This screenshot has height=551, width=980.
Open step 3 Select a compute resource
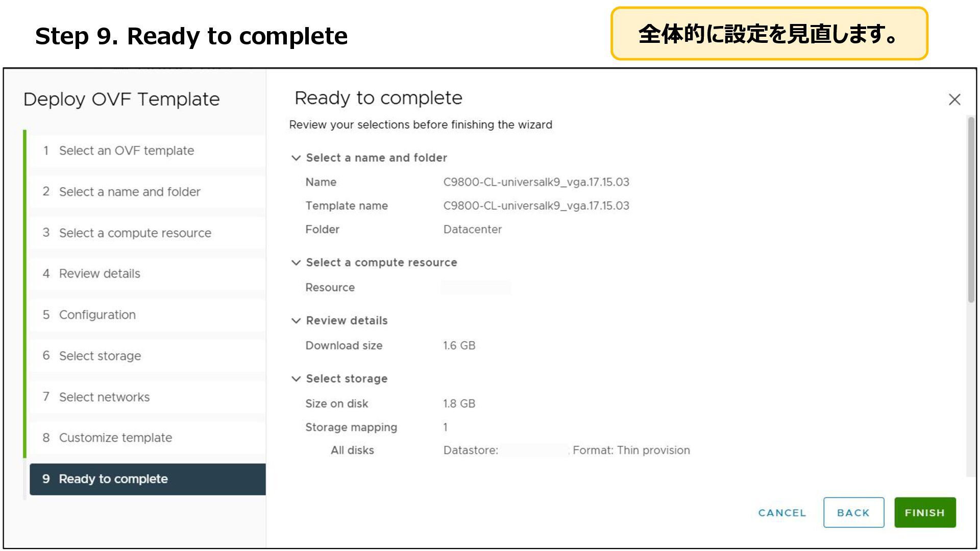[x=135, y=233]
